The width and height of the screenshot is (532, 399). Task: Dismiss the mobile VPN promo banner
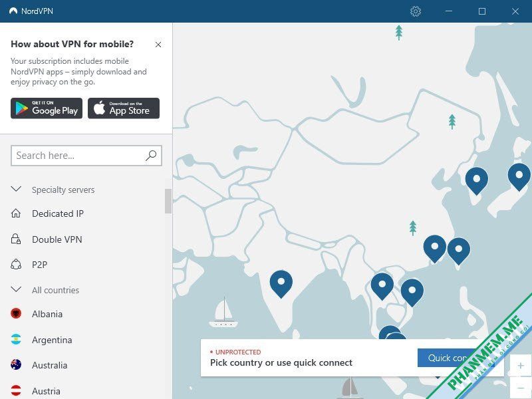pyautogui.click(x=158, y=45)
